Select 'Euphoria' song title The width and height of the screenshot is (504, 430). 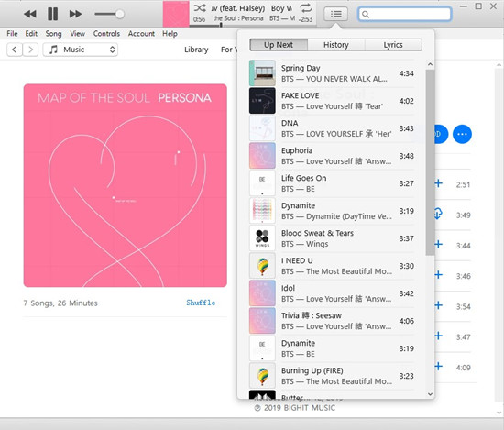click(x=297, y=150)
